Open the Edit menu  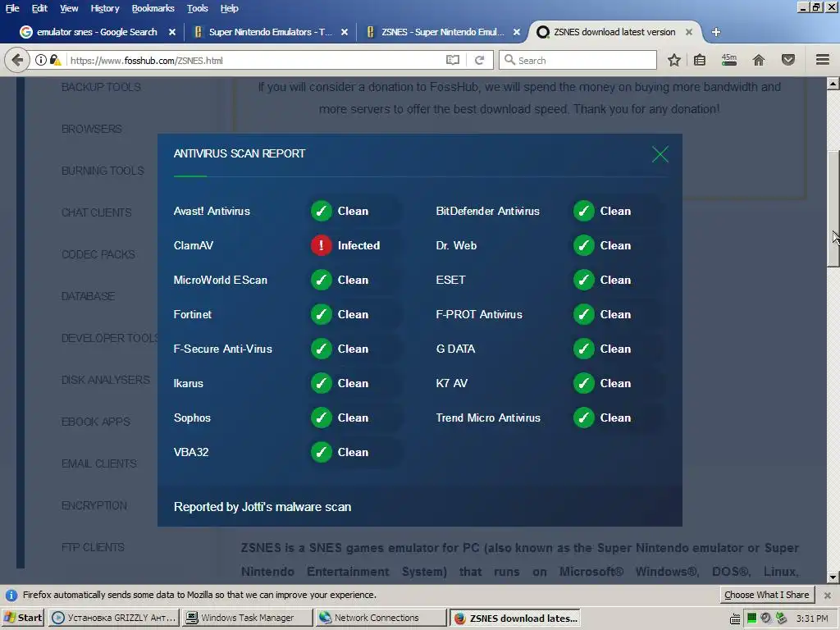click(x=39, y=8)
